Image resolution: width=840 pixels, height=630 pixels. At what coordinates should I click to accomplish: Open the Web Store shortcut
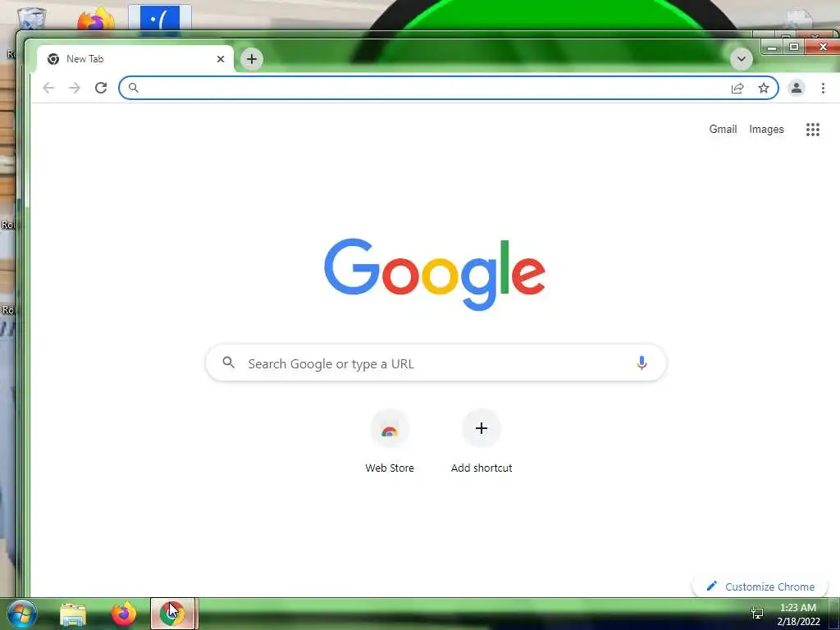point(390,441)
